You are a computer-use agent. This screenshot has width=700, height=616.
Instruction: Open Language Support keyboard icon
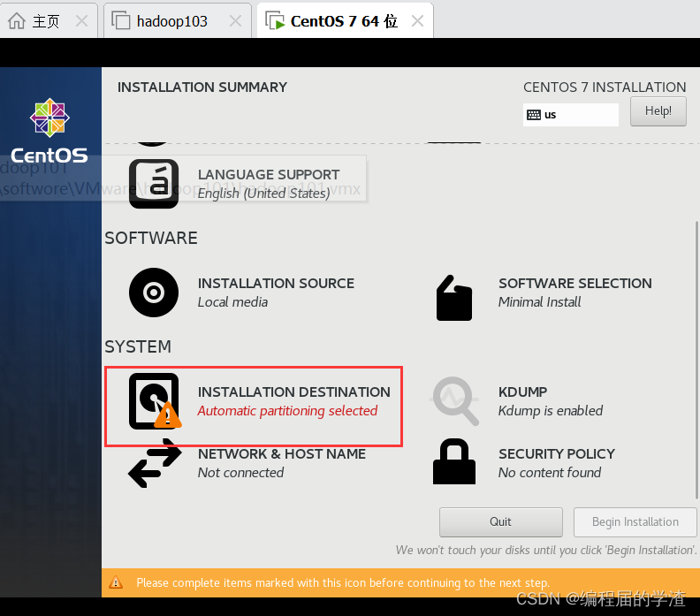click(x=154, y=184)
